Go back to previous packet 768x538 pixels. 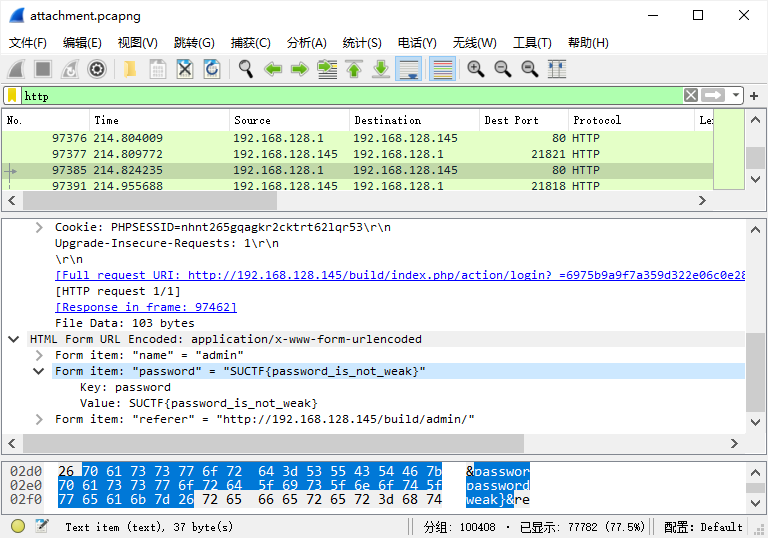[272, 69]
